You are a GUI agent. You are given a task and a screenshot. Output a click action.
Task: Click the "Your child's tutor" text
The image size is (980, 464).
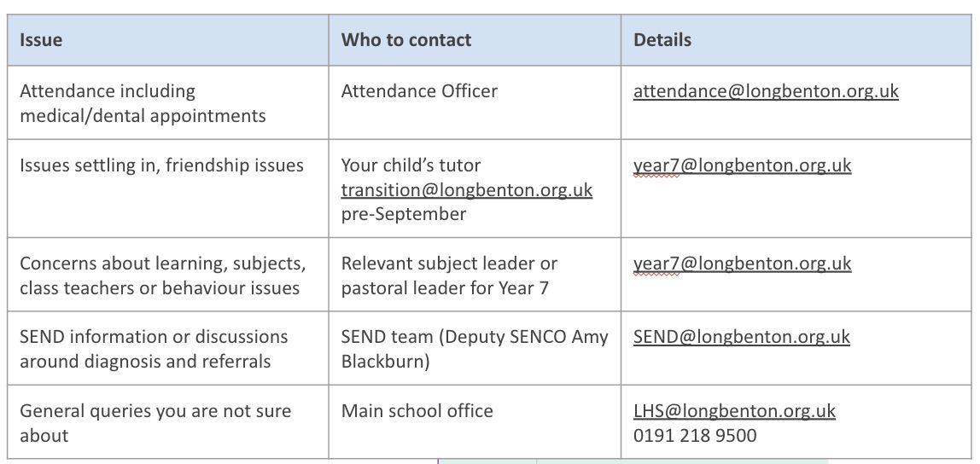(x=411, y=165)
